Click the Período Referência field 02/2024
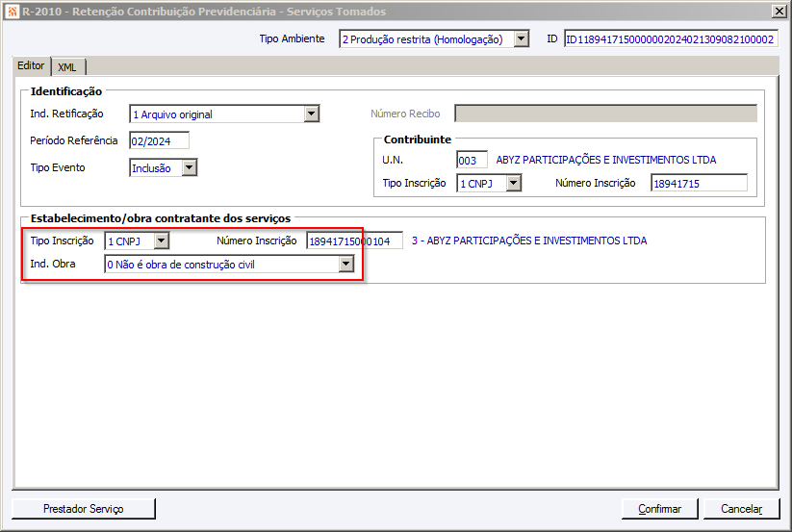 pos(159,140)
